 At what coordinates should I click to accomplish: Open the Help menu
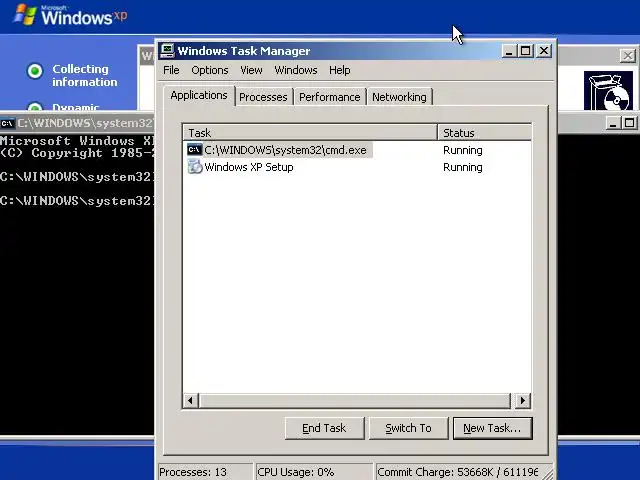click(340, 70)
